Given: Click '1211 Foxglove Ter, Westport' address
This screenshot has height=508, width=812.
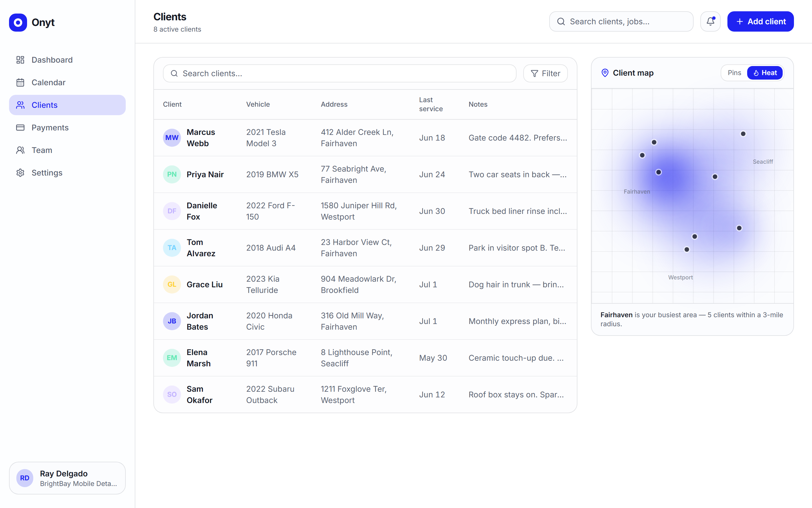Looking at the screenshot, I should (353, 395).
